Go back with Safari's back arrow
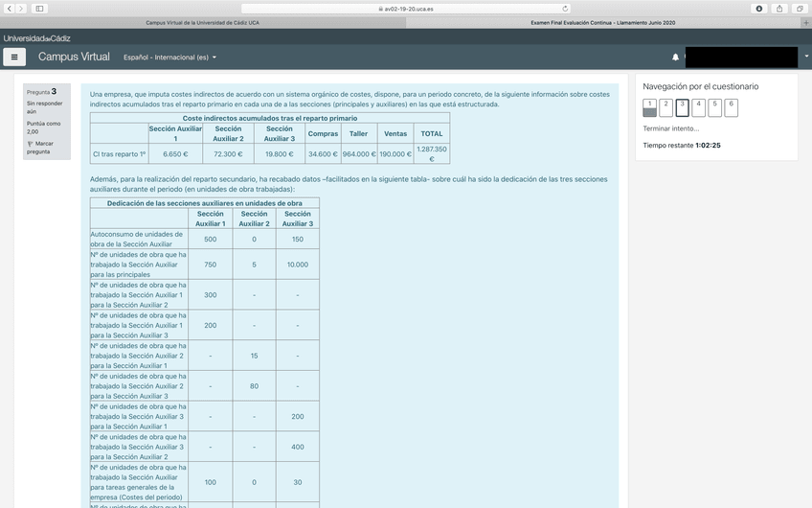 [x=10, y=9]
